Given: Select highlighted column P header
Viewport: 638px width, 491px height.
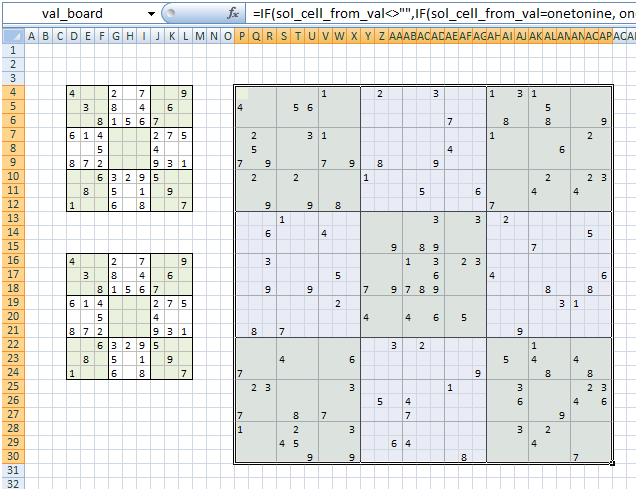Looking at the screenshot, I should tap(242, 36).
